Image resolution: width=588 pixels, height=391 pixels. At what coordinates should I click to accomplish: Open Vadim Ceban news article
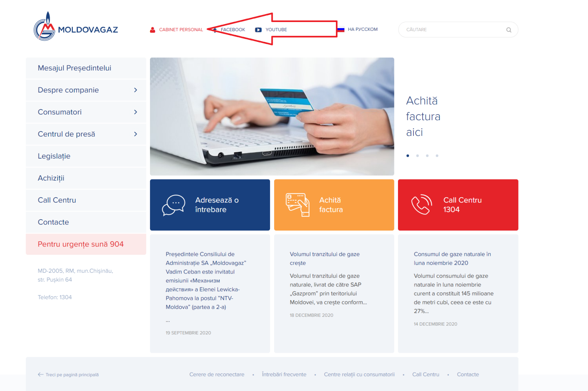point(206,280)
